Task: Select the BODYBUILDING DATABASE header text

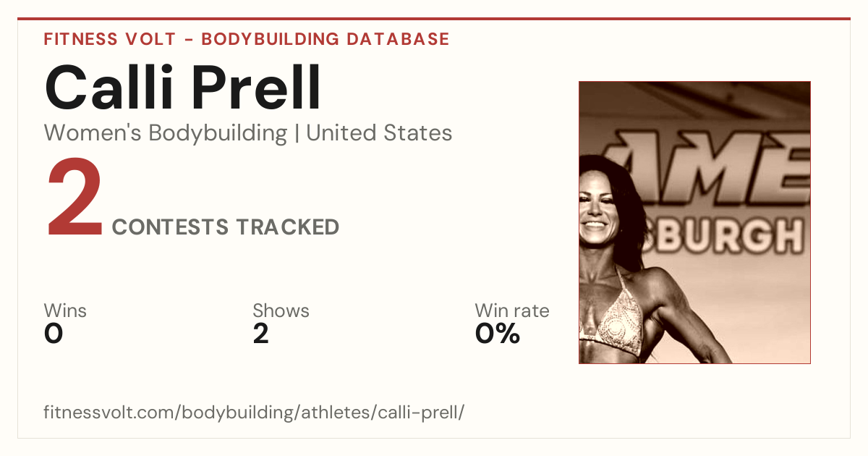Action: tap(325, 39)
